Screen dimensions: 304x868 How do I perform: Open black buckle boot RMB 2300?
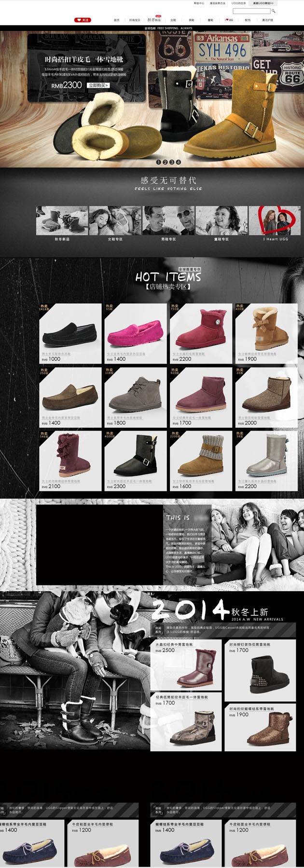pyautogui.click(x=136, y=461)
